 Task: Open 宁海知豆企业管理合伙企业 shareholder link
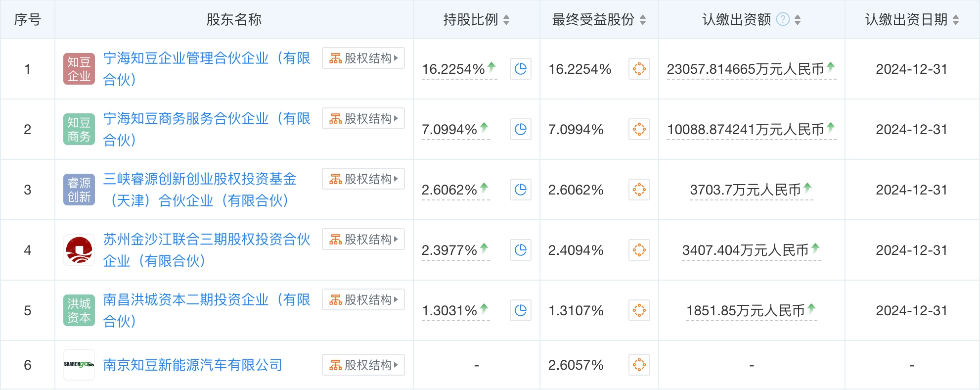[207, 69]
